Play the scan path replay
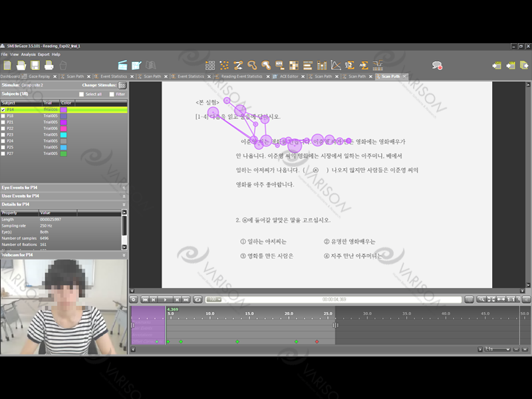 tap(165, 300)
